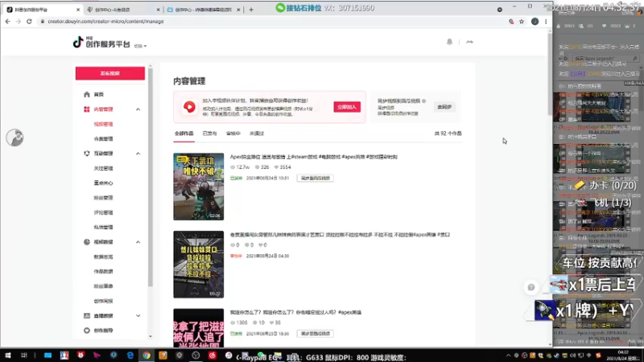Image resolution: width=644 pixels, height=362 pixels.
Task: Click the Chrome profile avatar icon
Action: pyautogui.click(x=535, y=22)
